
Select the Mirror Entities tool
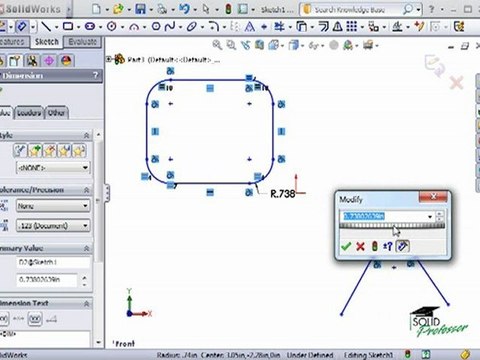click(x=338, y=26)
